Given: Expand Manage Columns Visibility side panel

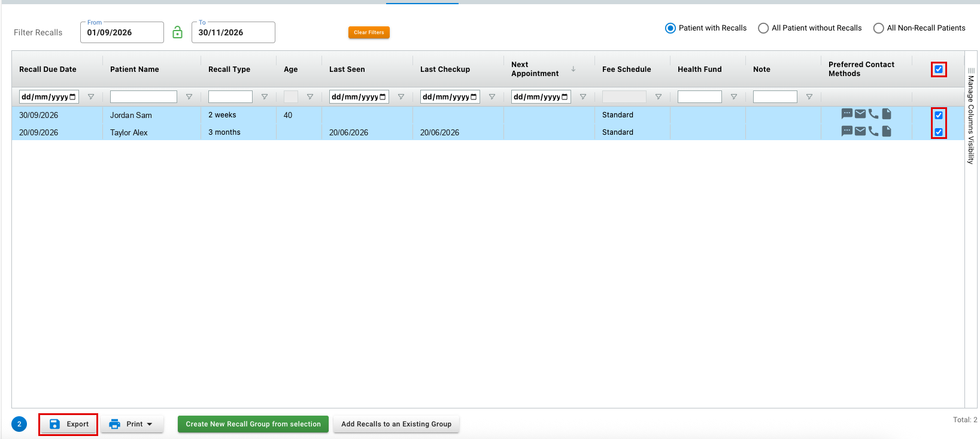Looking at the screenshot, I should 971,116.
